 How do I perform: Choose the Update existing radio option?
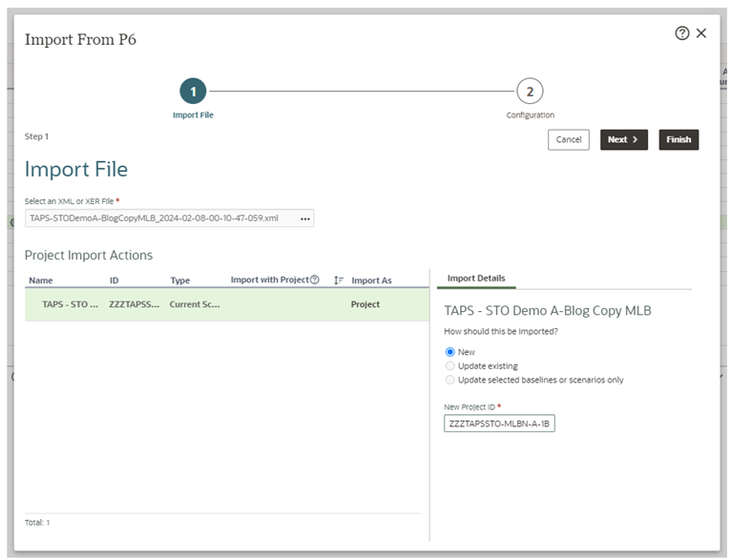[450, 365]
